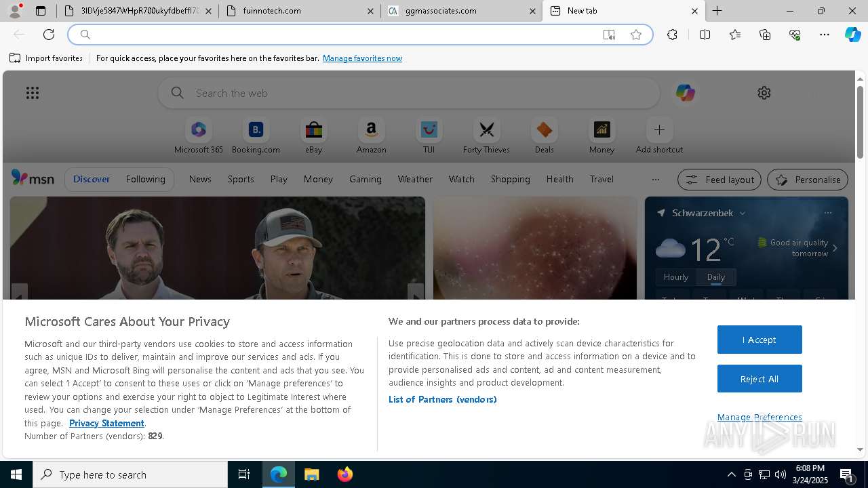The width and height of the screenshot is (868, 488).
Task: Open the Extensions puzzle icon
Action: (672, 35)
